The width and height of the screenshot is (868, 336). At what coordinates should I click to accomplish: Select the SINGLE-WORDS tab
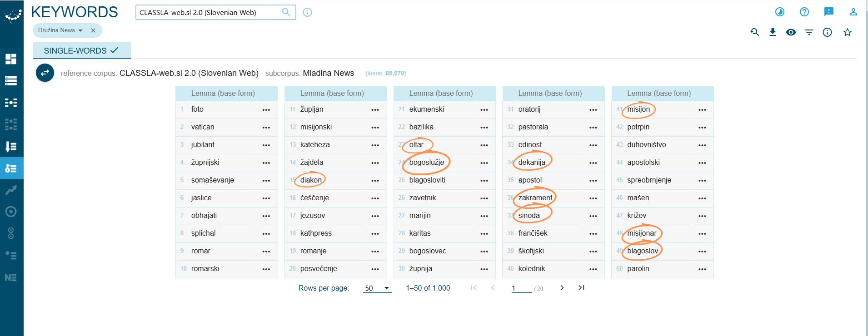(82, 50)
